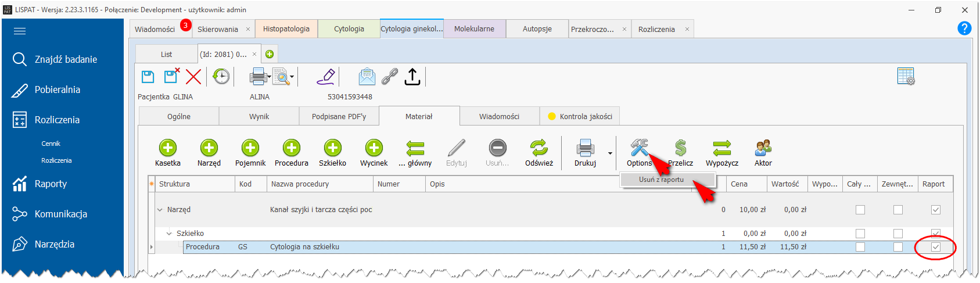Click the Wypożycz arrows icon

point(721,148)
